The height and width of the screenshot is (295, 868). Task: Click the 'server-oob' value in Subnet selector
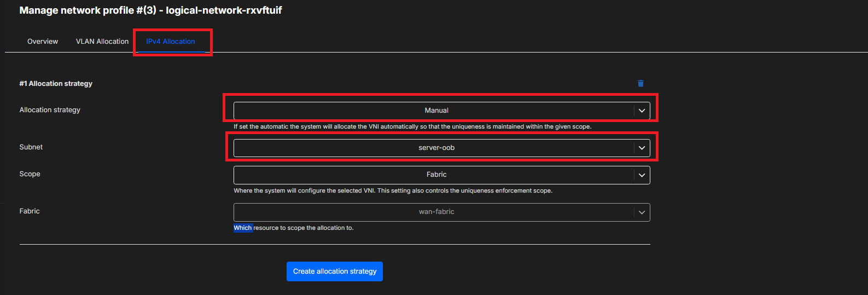pyautogui.click(x=436, y=148)
